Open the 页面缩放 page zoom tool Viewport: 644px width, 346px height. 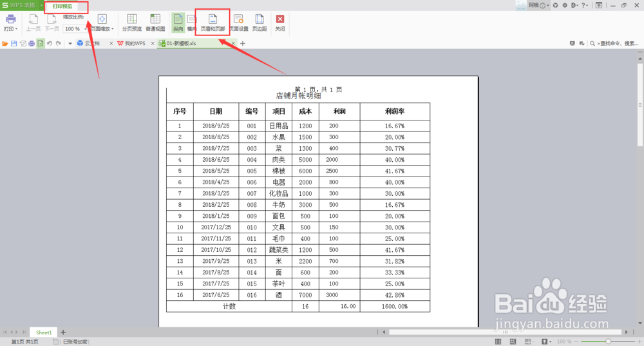[102, 22]
